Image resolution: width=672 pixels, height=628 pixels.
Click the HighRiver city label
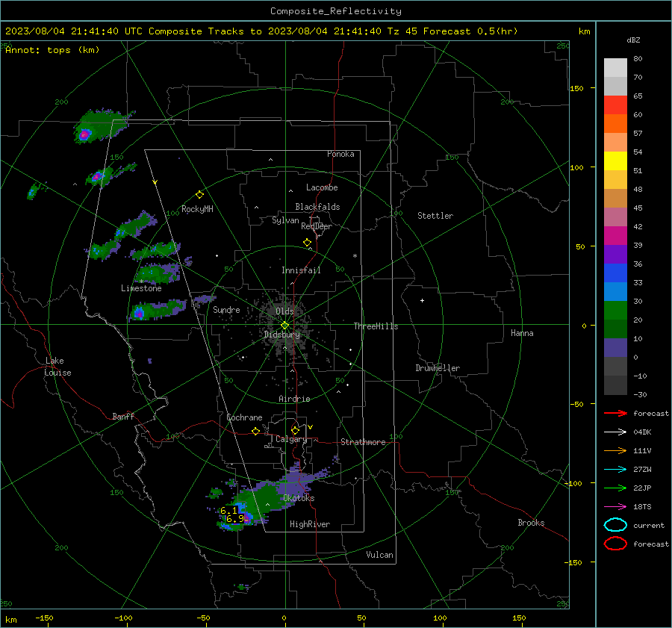[310, 524]
